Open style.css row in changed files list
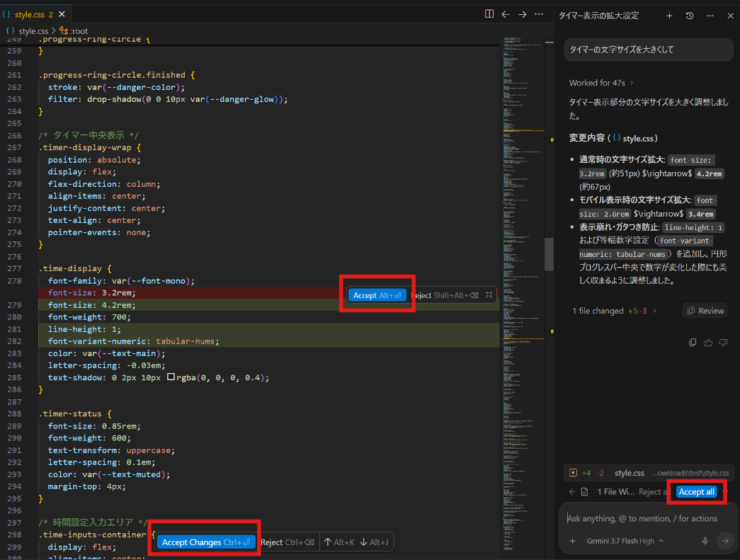Viewport: 740px width, 560px height. [x=649, y=473]
